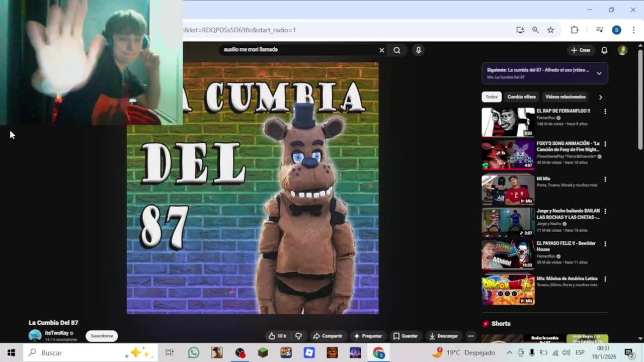Click the Compartir share button

point(328,336)
